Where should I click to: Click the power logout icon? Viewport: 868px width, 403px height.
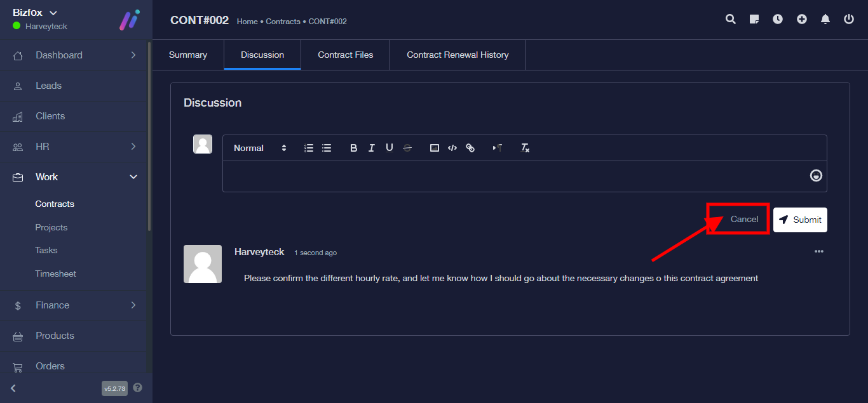[x=849, y=19]
